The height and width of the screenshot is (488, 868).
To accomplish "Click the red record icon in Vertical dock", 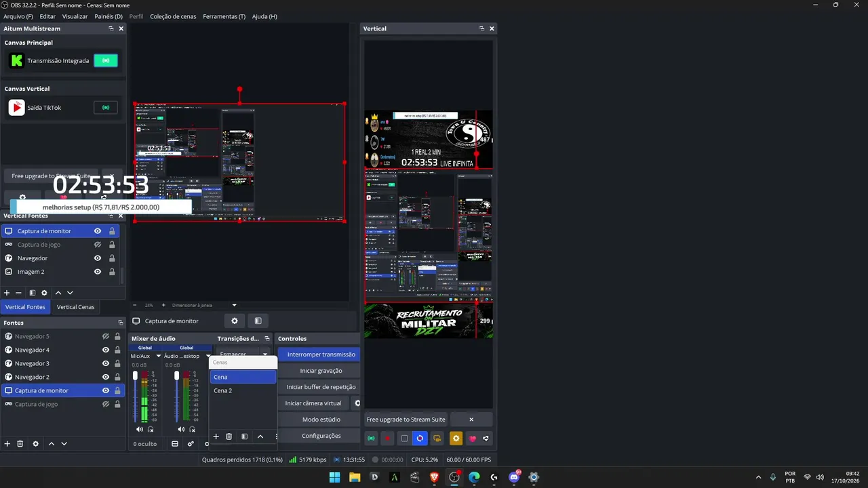I will pyautogui.click(x=387, y=439).
